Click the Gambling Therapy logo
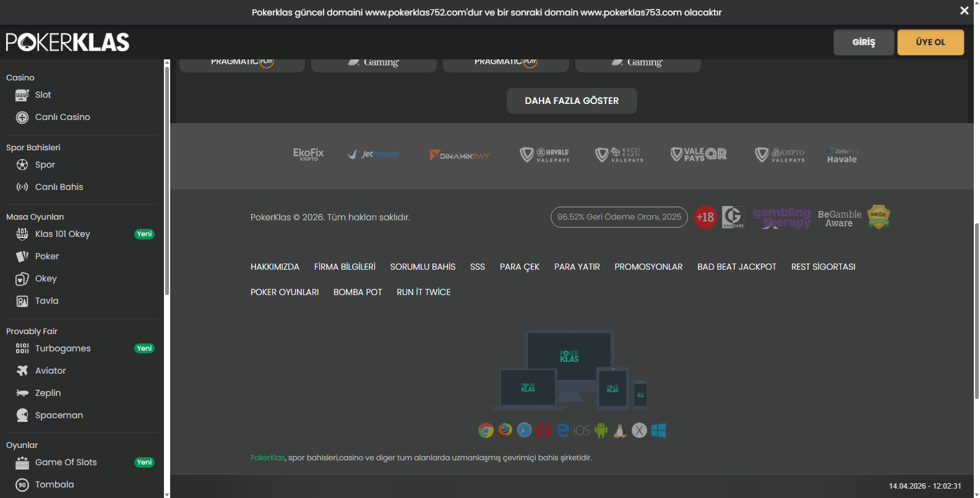 (782, 217)
